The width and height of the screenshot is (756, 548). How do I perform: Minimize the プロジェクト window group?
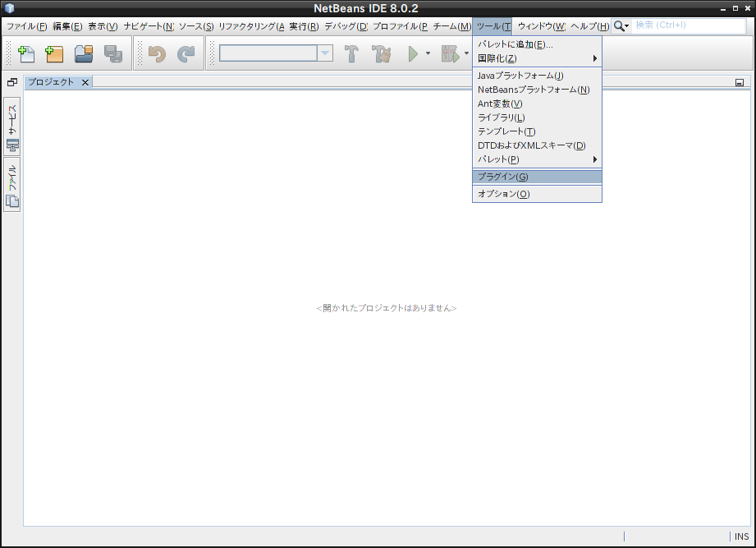[x=740, y=82]
